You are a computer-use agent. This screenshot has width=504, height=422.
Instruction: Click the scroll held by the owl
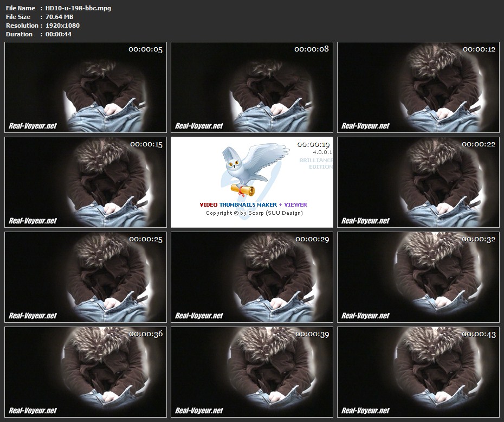coord(243,189)
